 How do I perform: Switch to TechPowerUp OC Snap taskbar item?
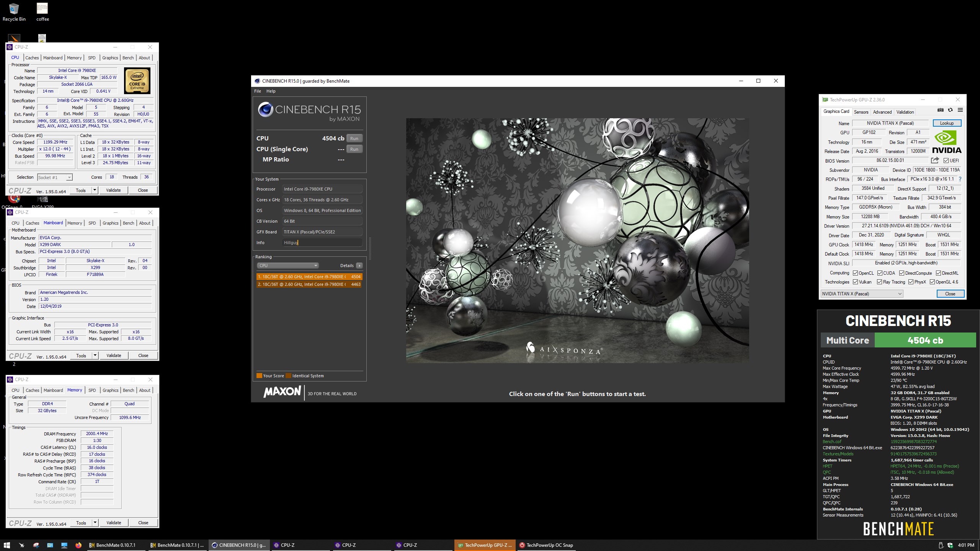point(547,545)
